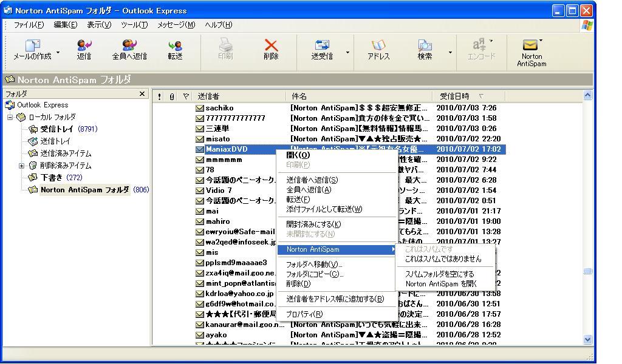Click the 削除 delete X icon
622x364 pixels.
[x=271, y=45]
